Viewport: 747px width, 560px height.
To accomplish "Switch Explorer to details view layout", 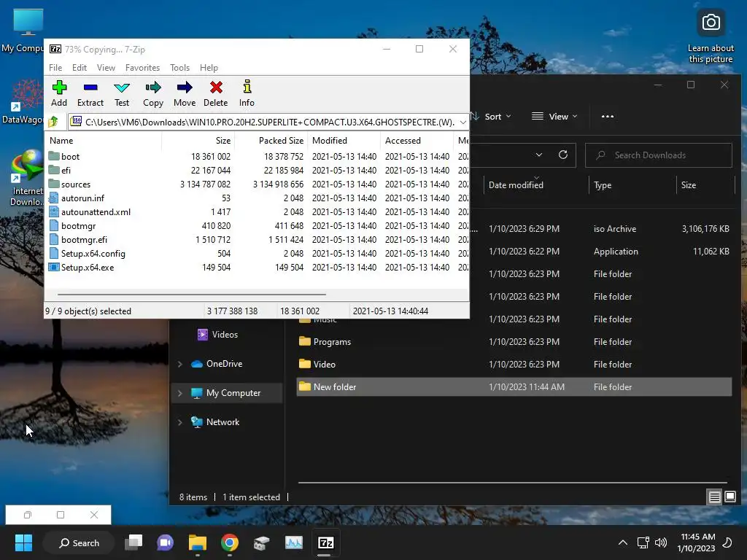I will click(x=714, y=497).
